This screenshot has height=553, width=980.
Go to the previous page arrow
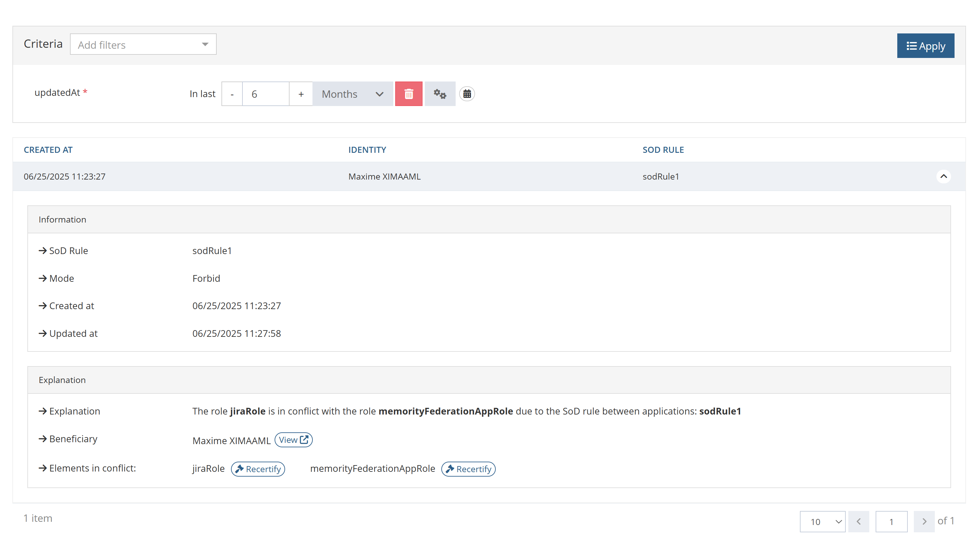(x=859, y=521)
